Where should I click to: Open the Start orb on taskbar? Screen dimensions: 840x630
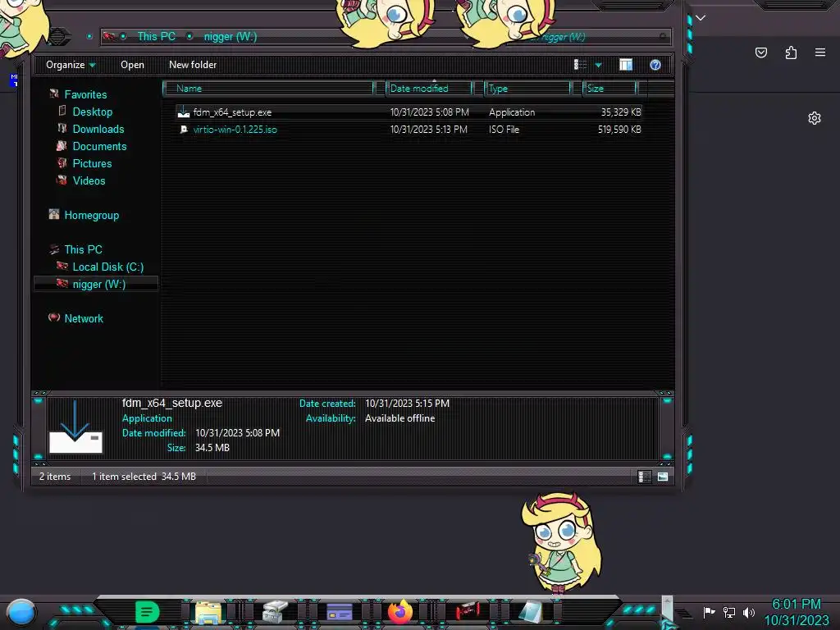[x=21, y=612]
